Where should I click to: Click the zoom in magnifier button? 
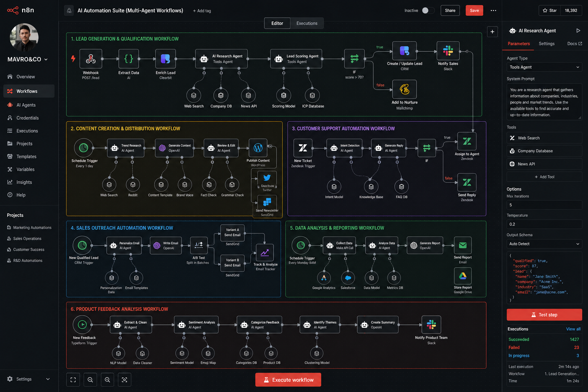pos(90,380)
